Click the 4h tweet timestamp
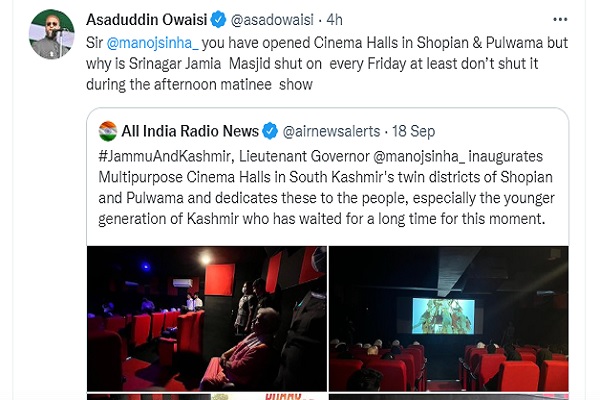The width and height of the screenshot is (600, 400). pyautogui.click(x=334, y=20)
